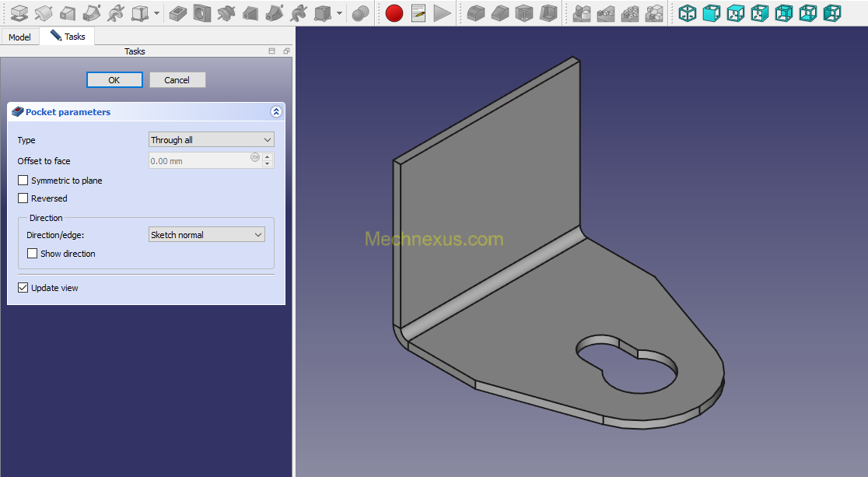Select the Subtractive helix tool

pyautogui.click(x=299, y=12)
